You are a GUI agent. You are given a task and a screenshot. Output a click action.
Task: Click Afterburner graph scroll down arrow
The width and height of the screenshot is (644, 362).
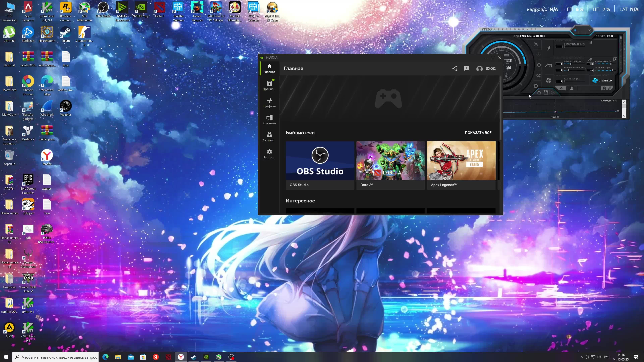click(624, 116)
